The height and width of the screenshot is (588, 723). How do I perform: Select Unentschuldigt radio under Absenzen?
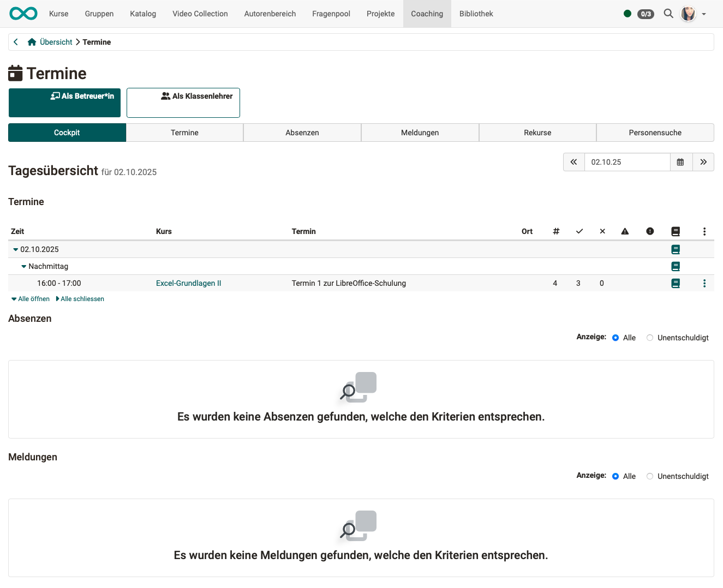[x=650, y=338]
